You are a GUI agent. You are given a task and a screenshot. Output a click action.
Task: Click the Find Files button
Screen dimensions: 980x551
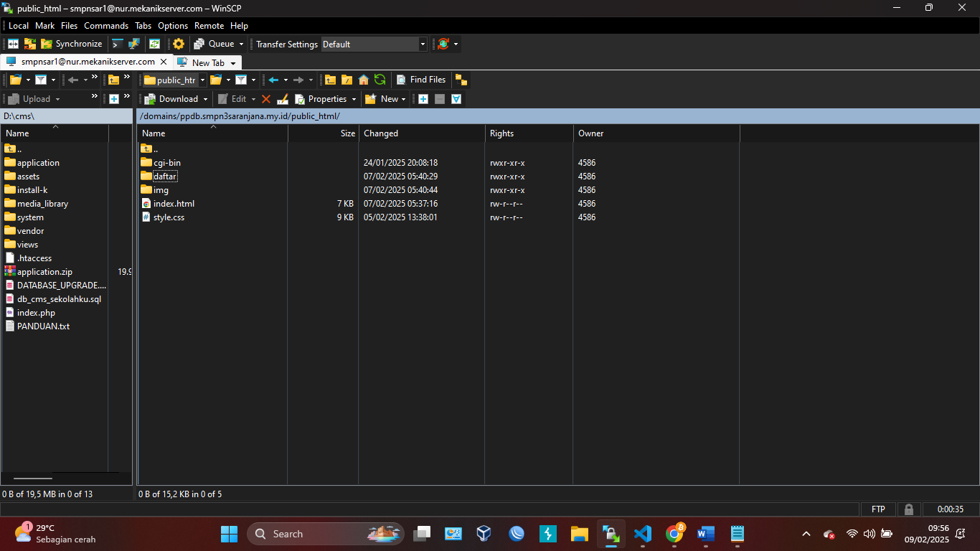(420, 80)
